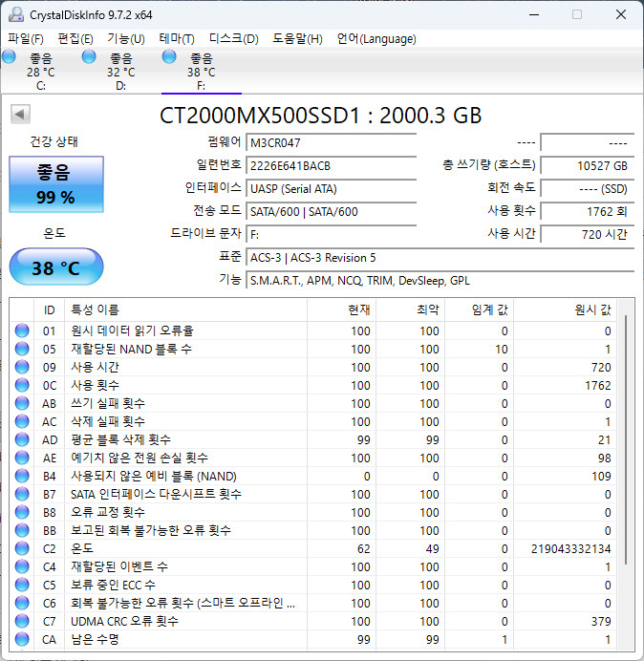Click the 38 °C temperature button
The width and height of the screenshot is (644, 661).
tap(56, 267)
